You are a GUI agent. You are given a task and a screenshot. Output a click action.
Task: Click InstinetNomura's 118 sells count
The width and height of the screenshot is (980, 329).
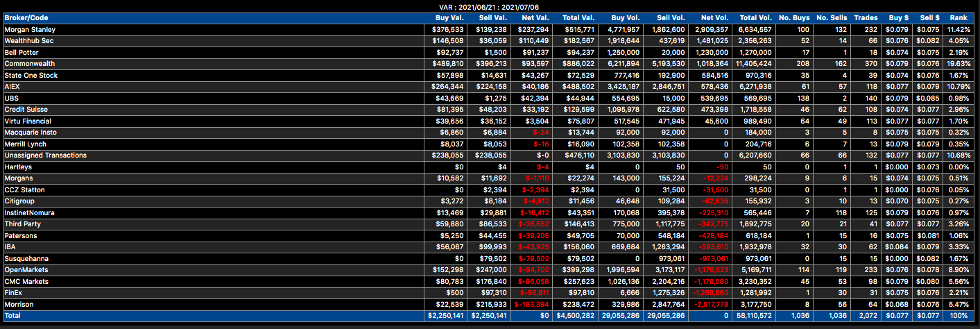pos(840,213)
